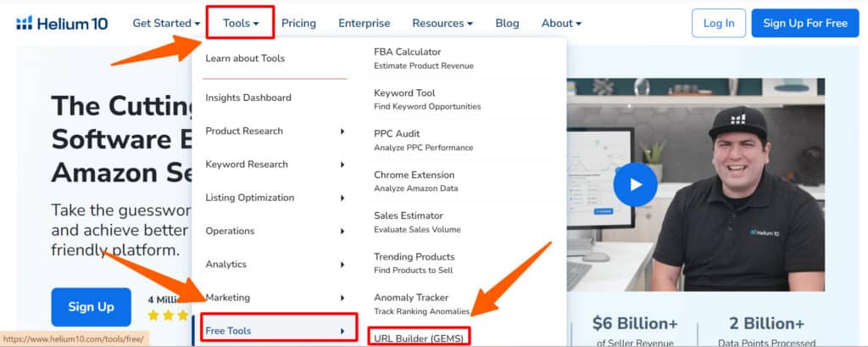Image resolution: width=868 pixels, height=347 pixels.
Task: Click Sign Up For Free button
Action: click(x=805, y=23)
